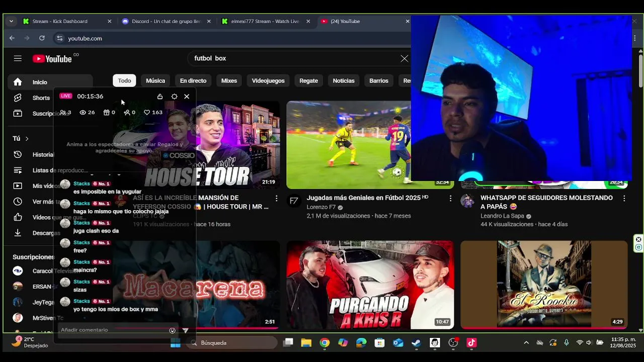
Task: Open the Leandro La Sapa channel link
Action: 503,216
